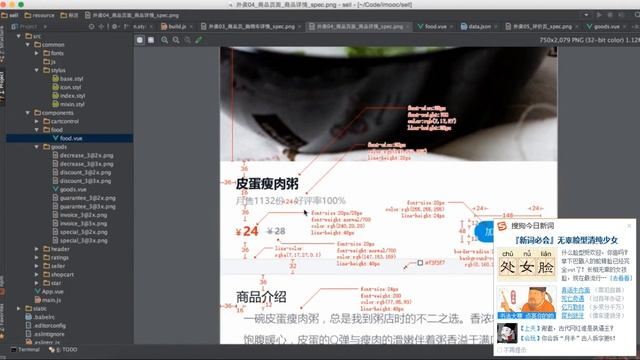640x360 pixels.
Task: Click Run triangle in top toolbar
Action: (599, 15)
